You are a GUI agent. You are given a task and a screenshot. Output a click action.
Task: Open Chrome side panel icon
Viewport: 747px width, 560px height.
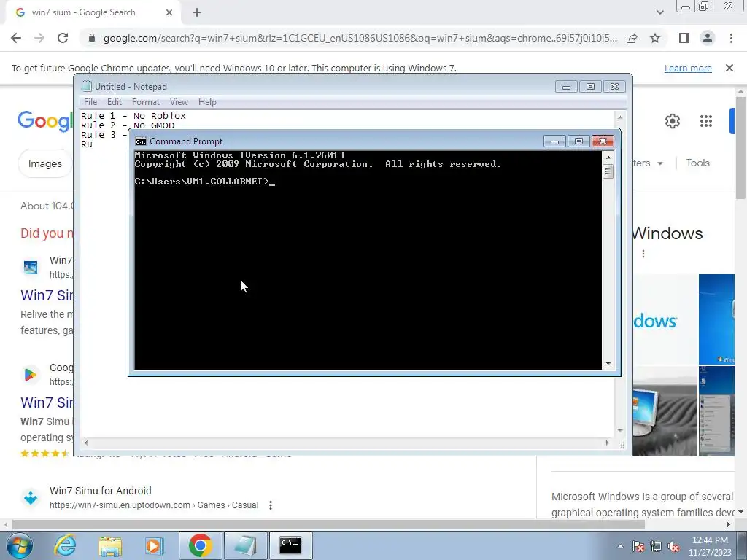click(684, 38)
